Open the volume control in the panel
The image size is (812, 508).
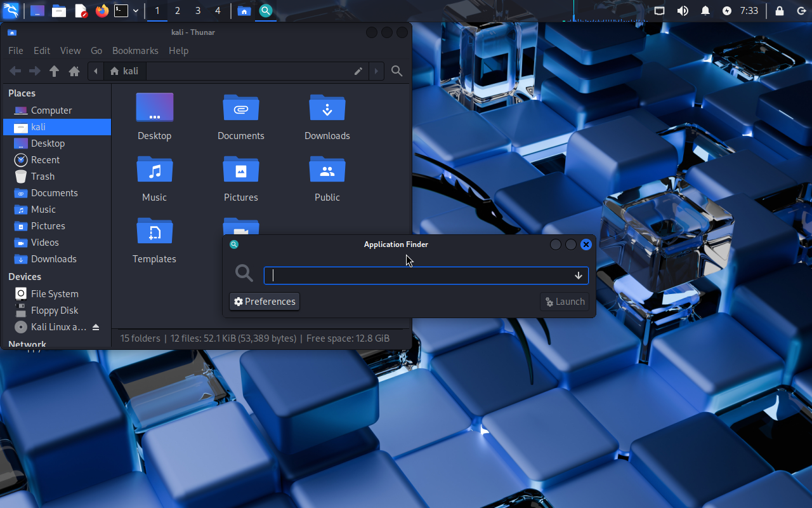point(683,11)
